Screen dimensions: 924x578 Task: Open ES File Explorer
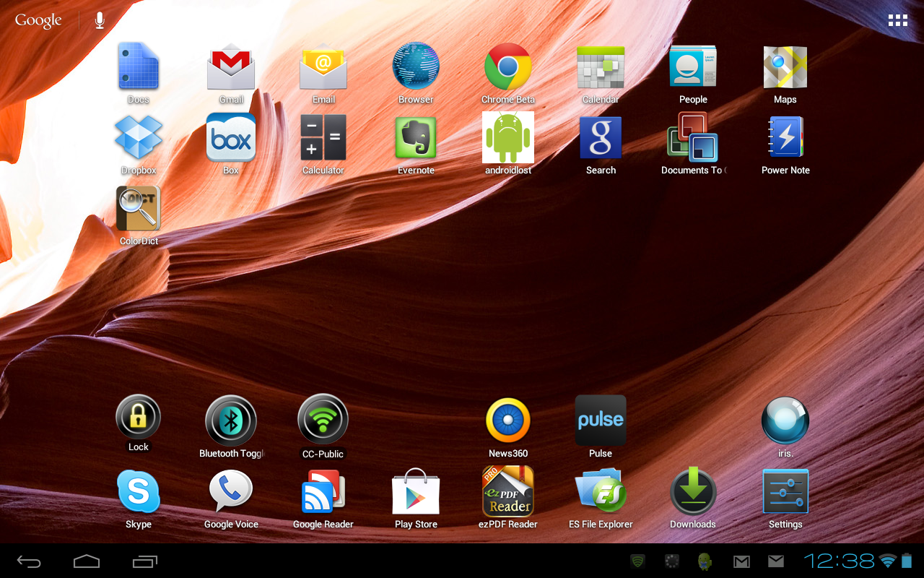tap(601, 491)
